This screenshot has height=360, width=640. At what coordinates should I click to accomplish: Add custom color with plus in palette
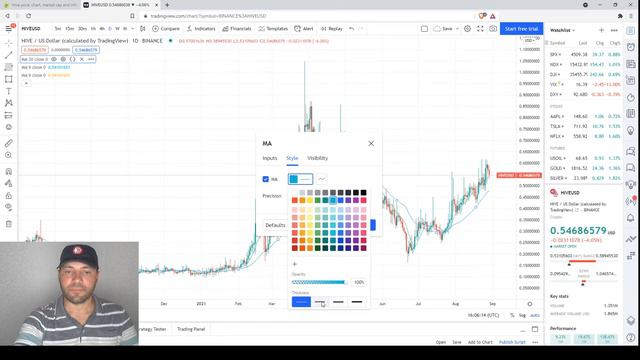pos(295,264)
